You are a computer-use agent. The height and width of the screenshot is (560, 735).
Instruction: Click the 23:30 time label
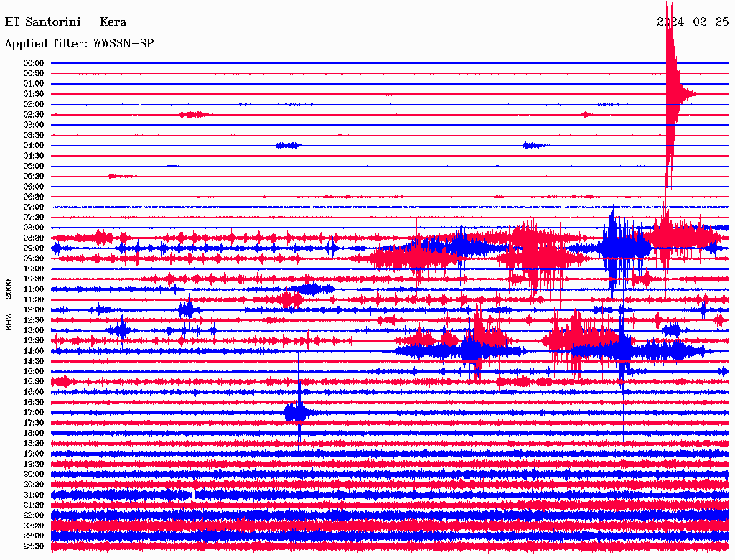click(34, 546)
